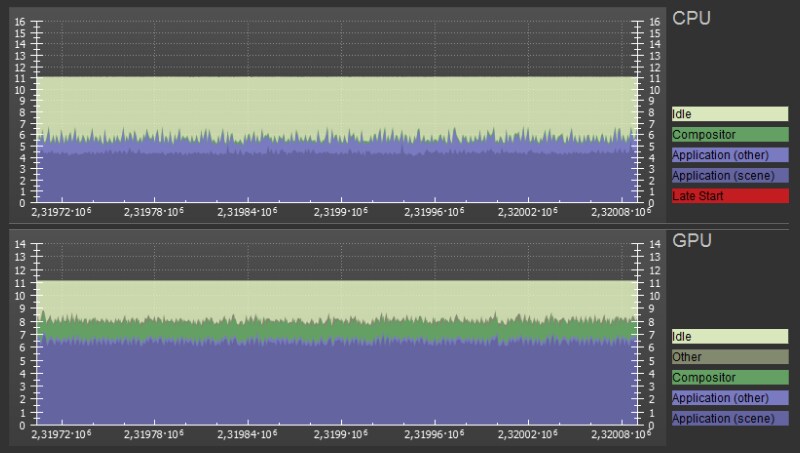Click the 14 label on the GPU right y-axis
Viewport: 800px width, 453px height.
point(654,245)
